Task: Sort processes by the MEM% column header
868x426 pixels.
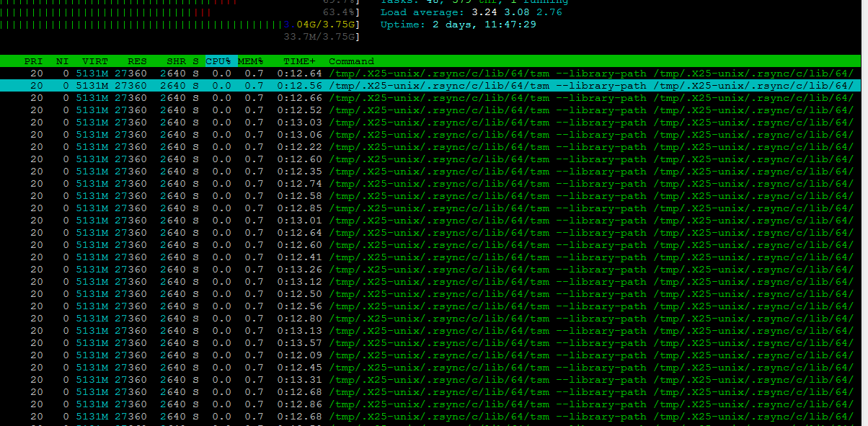Action: [x=251, y=61]
